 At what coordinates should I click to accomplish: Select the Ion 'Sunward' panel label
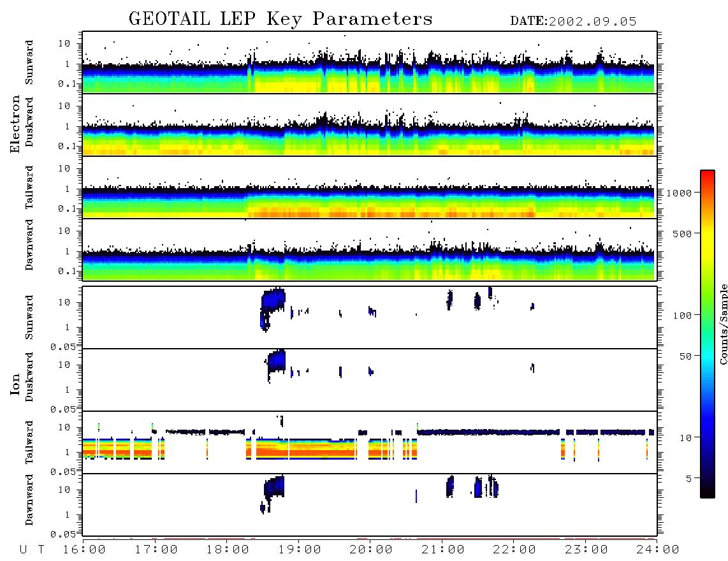point(29,317)
